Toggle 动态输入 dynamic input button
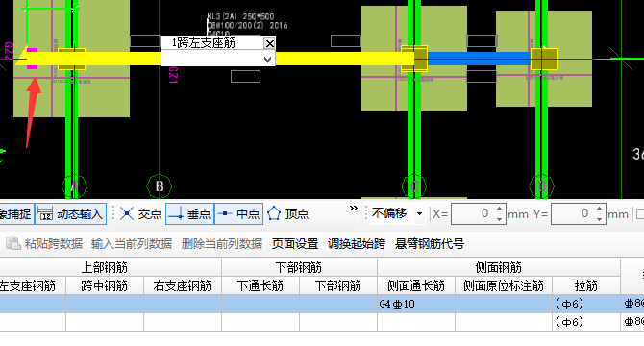Screen dimensions: 644x346 (70, 213)
